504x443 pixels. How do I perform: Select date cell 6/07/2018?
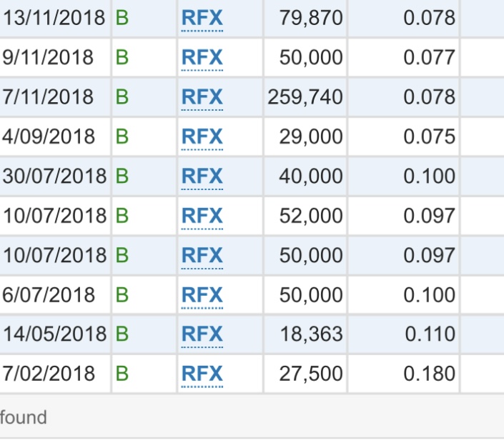tap(49, 295)
